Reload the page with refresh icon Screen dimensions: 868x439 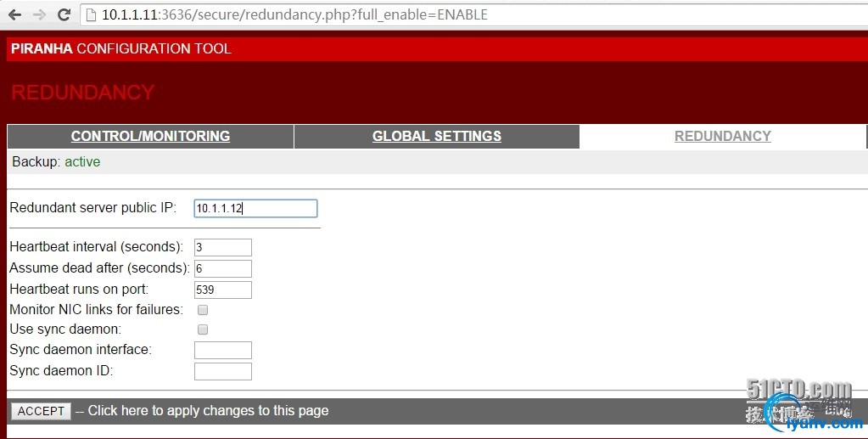[64, 15]
